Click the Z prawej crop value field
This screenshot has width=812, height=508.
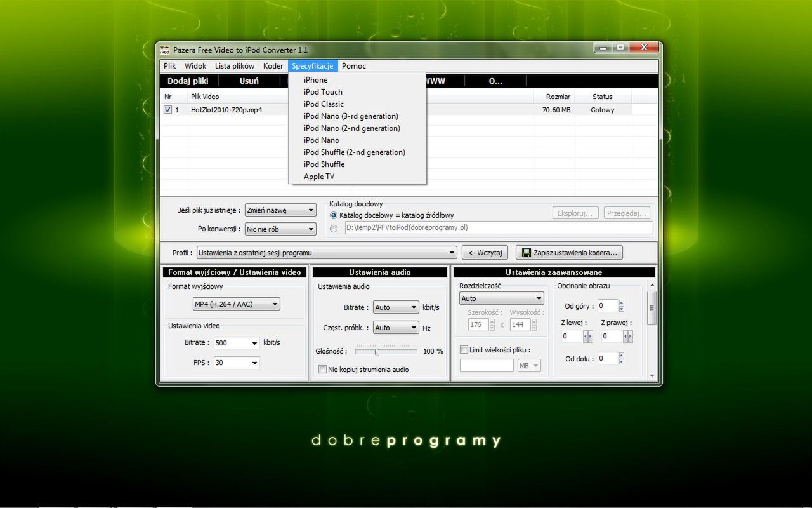[612, 337]
